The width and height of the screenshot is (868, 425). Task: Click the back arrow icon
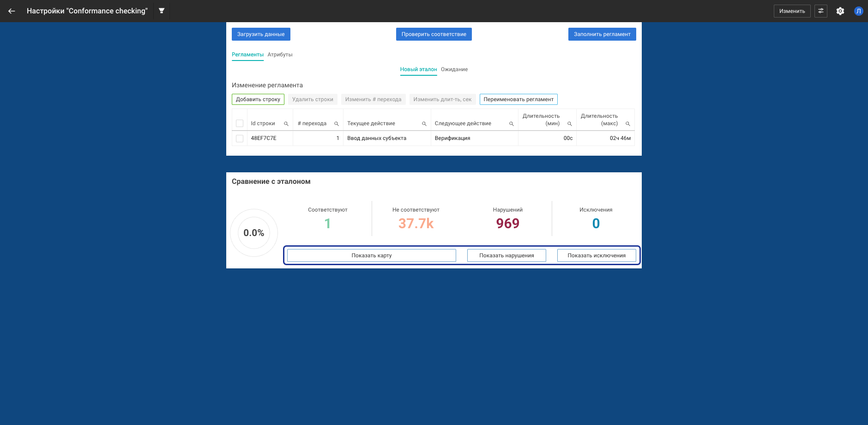click(x=12, y=11)
